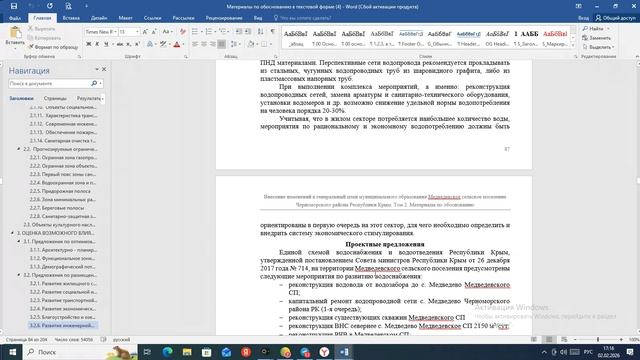The width and height of the screenshot is (640, 360).
Task: Open the font size dropdown
Action: coord(137,31)
